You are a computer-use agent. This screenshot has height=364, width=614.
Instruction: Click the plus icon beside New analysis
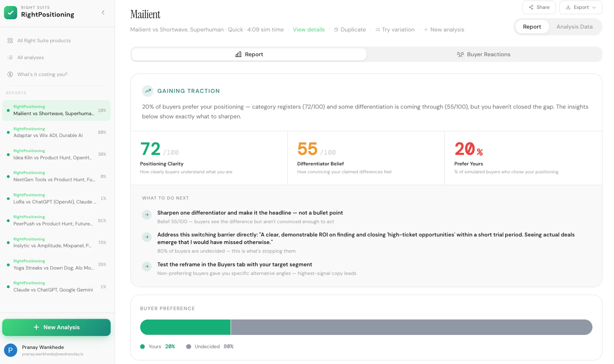tap(426, 30)
